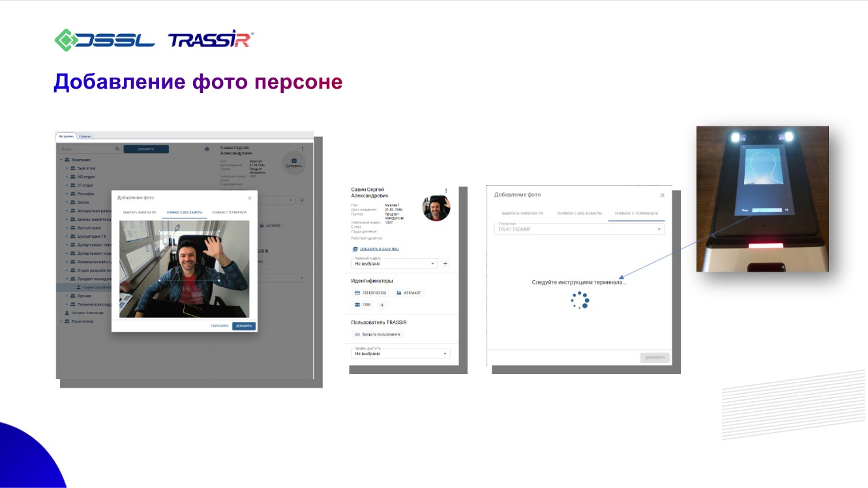Switch to the Справка tab
Image resolution: width=868 pixels, height=488 pixels.
tap(85, 136)
